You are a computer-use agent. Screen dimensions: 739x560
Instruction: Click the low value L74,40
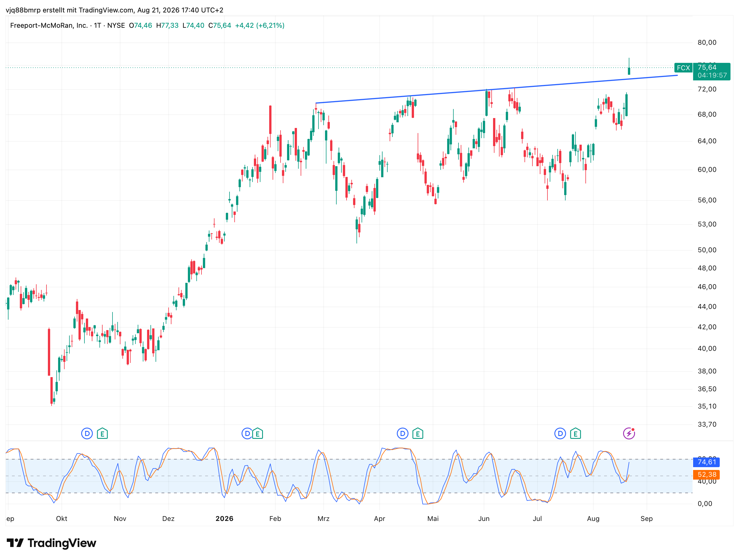[194, 25]
